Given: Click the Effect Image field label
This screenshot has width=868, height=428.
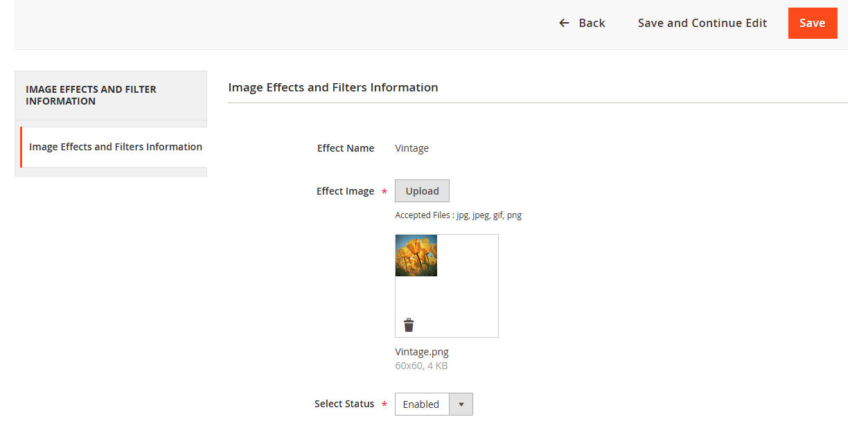Looking at the screenshot, I should [345, 191].
